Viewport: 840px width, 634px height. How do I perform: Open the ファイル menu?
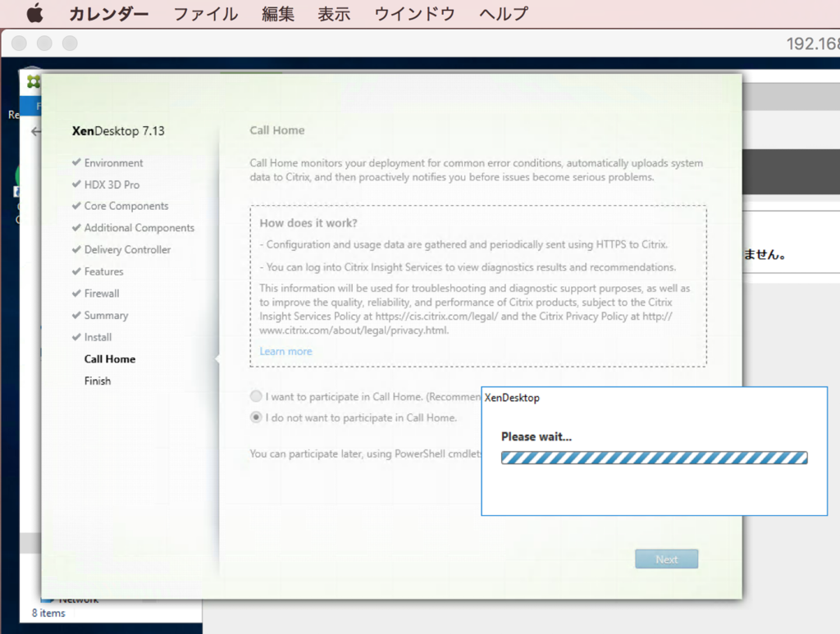click(206, 14)
